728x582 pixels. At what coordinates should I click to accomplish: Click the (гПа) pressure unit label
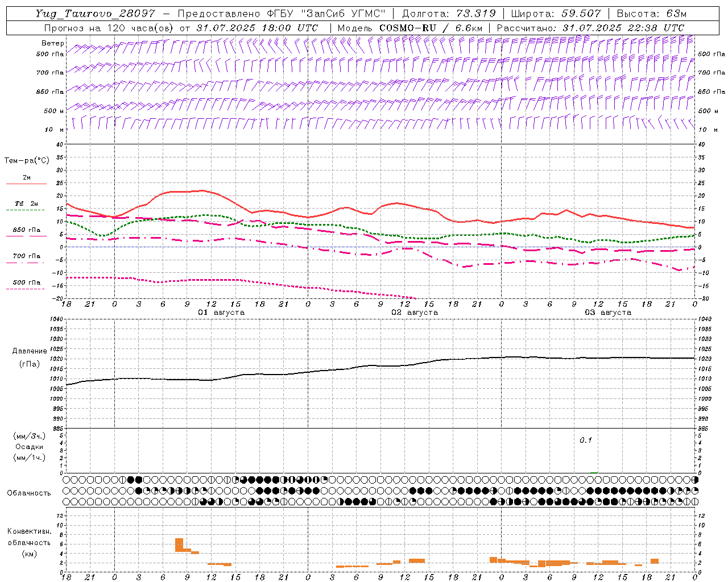pos(30,364)
